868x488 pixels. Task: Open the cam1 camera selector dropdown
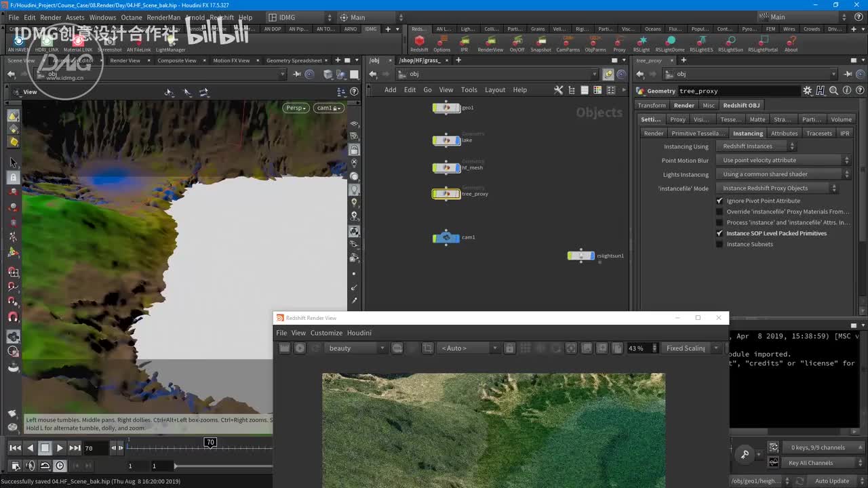(330, 108)
